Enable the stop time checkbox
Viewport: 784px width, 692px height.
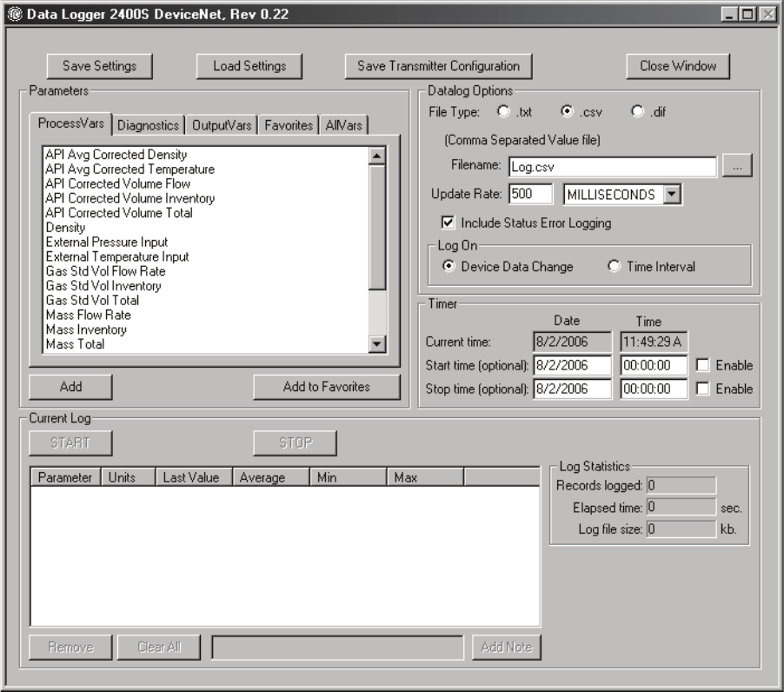[702, 389]
